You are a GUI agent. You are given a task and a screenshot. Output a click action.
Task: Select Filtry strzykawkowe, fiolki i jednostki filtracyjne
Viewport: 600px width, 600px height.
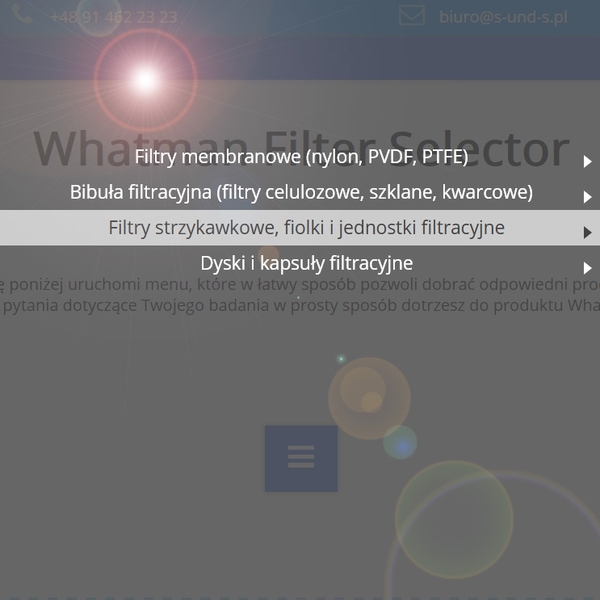pyautogui.click(x=300, y=228)
